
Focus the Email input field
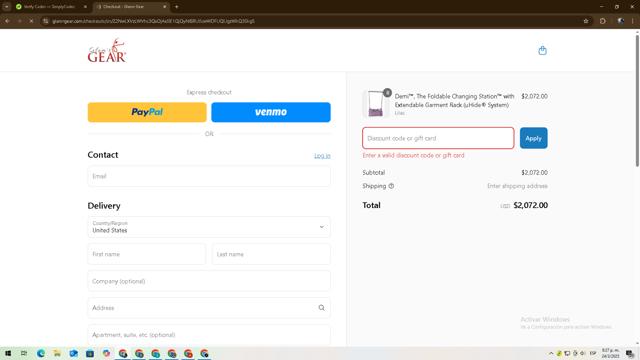(x=209, y=176)
